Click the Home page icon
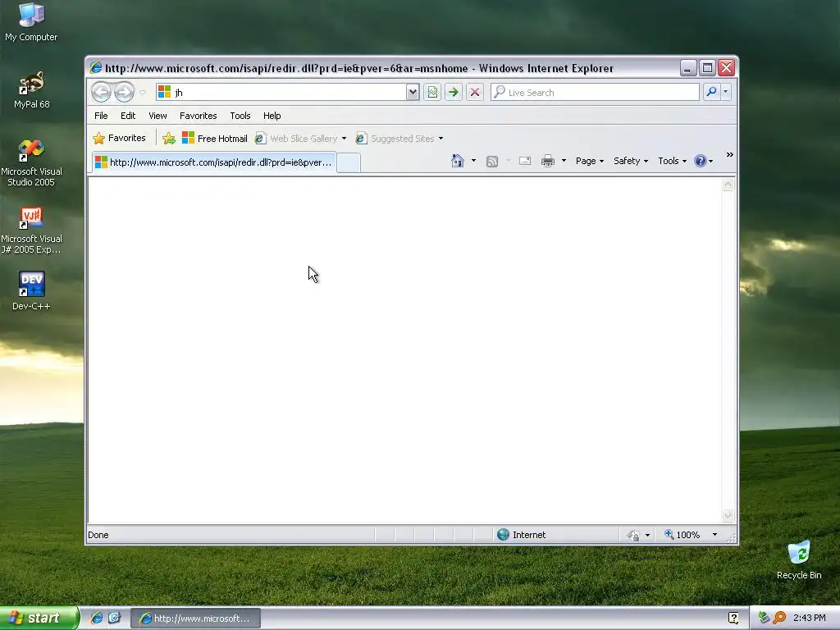The height and width of the screenshot is (630, 840). pyautogui.click(x=458, y=161)
